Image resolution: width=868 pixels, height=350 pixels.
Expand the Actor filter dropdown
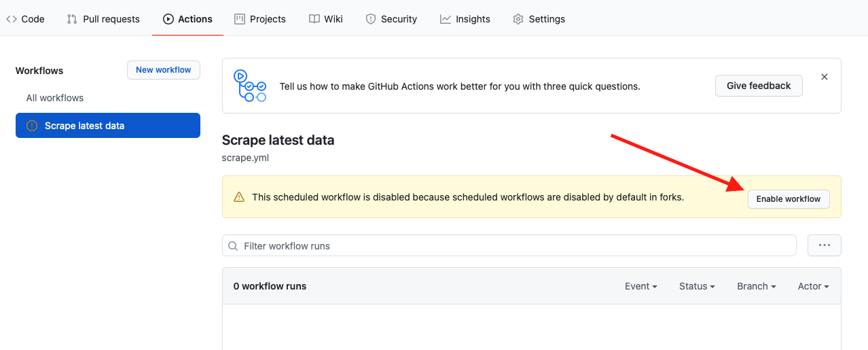tap(814, 286)
